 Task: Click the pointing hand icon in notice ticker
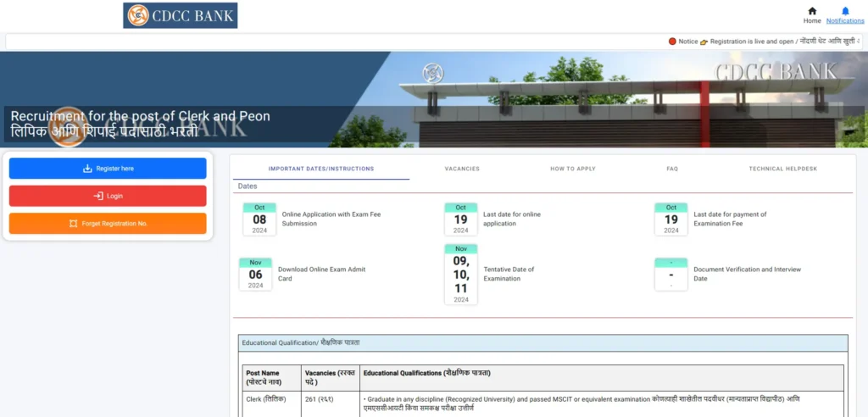pyautogui.click(x=704, y=42)
